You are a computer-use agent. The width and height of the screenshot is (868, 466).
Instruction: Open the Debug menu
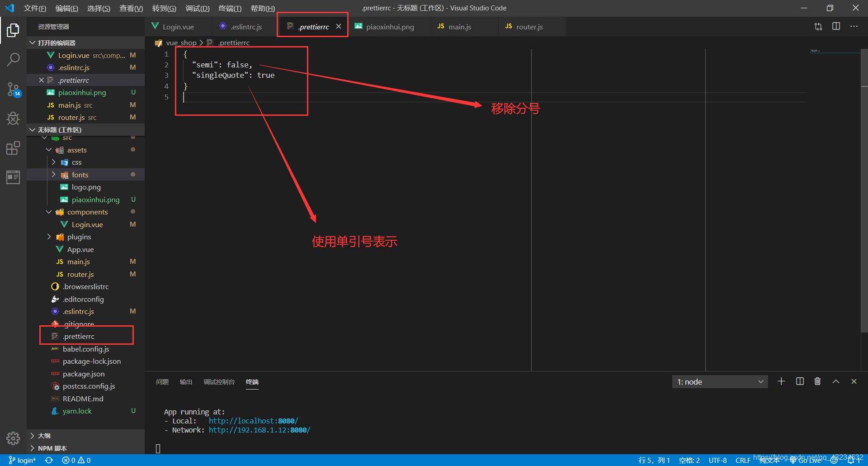click(198, 8)
